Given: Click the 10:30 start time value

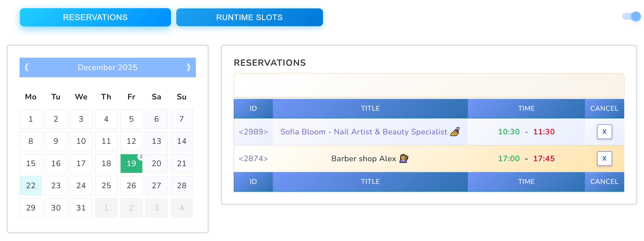Looking at the screenshot, I should (x=509, y=132).
